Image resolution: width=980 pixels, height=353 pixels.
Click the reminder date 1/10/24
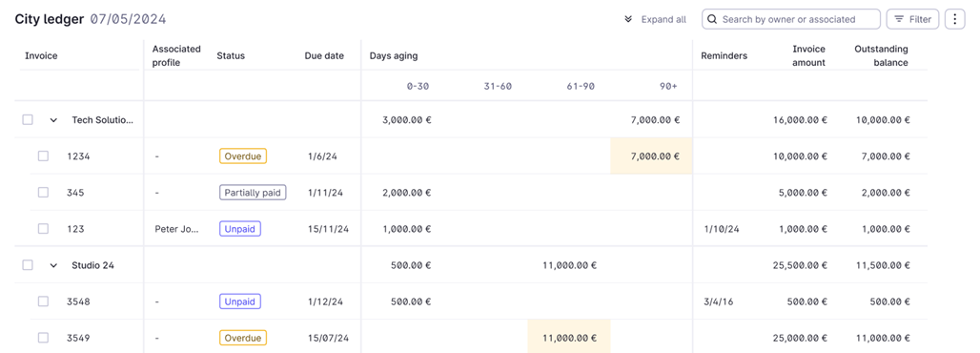click(x=722, y=229)
